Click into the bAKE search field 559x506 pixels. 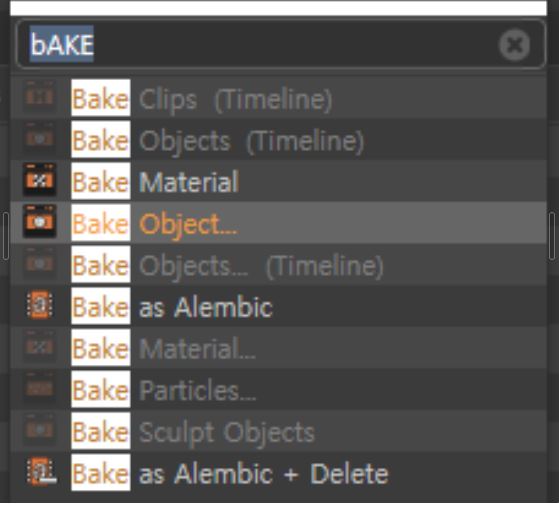281,44
